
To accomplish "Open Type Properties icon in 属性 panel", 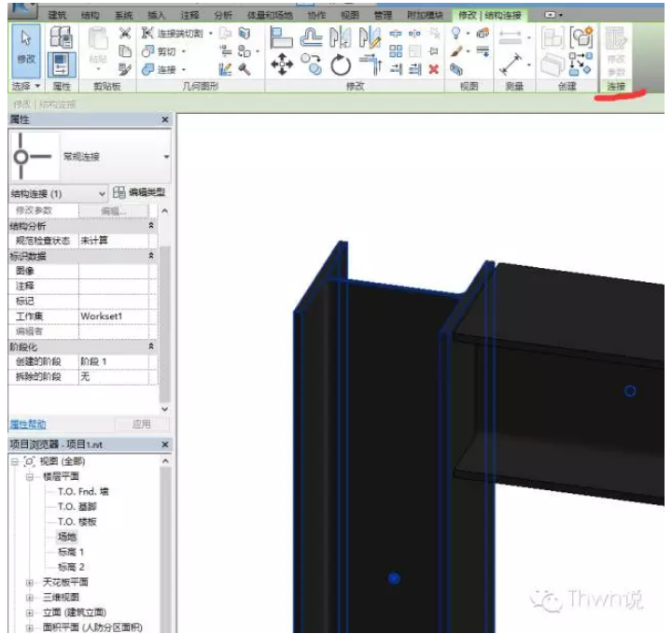I will pyautogui.click(x=61, y=36).
